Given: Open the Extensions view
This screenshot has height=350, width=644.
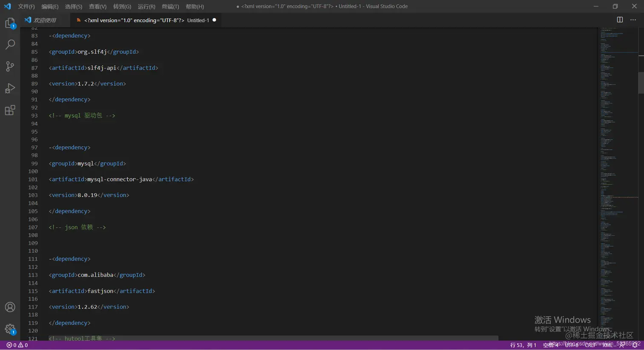Looking at the screenshot, I should (x=10, y=110).
